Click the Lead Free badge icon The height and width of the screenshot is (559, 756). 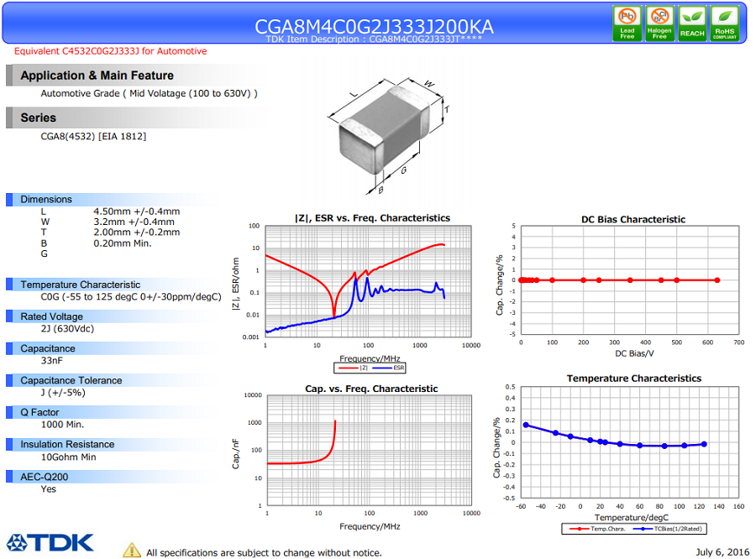pyautogui.click(x=627, y=24)
